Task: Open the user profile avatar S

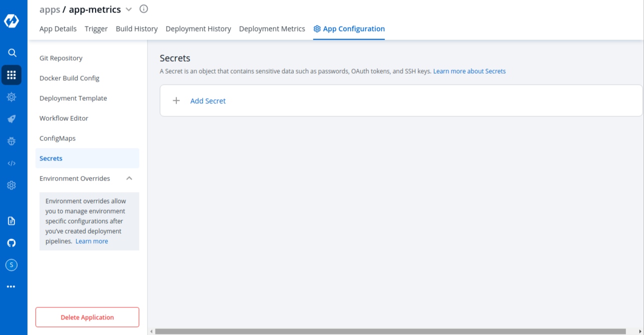Action: (12, 265)
